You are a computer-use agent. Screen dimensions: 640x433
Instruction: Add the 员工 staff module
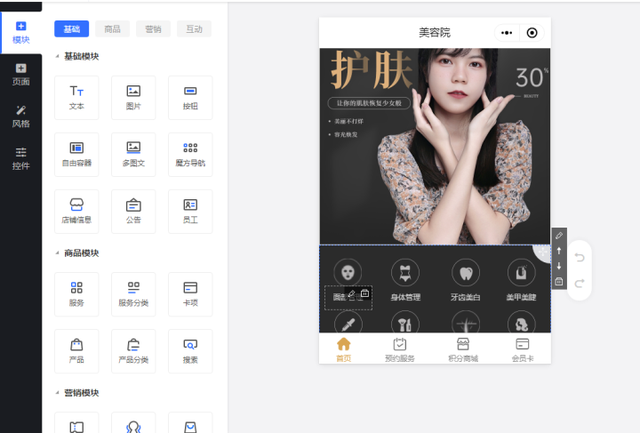click(190, 211)
